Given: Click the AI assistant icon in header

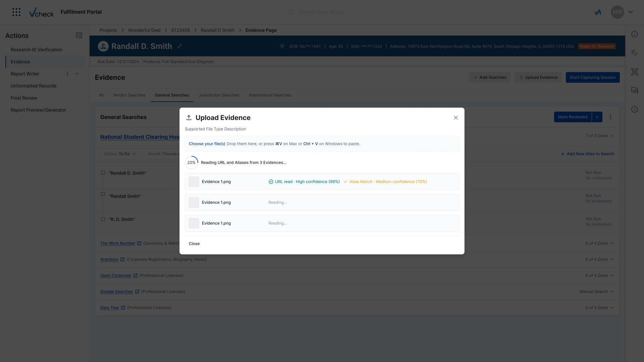Looking at the screenshot, I should coord(598,12).
